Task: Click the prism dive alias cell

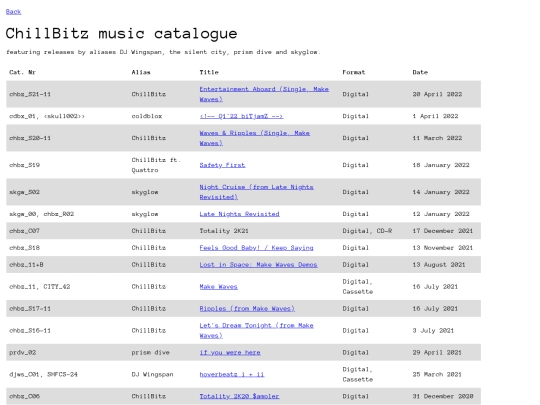Action: point(150,352)
